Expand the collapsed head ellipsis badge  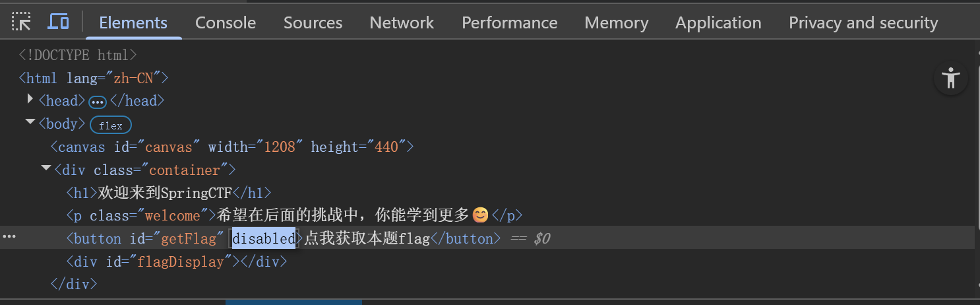point(98,102)
